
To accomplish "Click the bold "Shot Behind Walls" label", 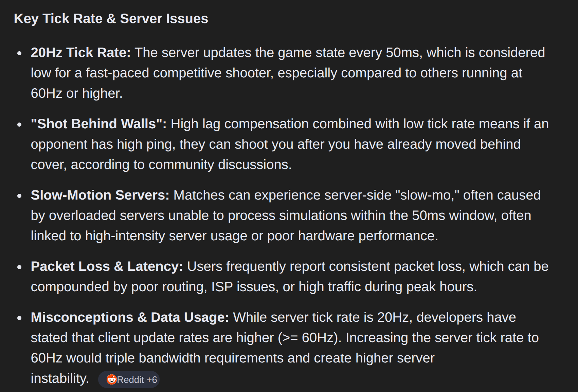I will tap(98, 124).
